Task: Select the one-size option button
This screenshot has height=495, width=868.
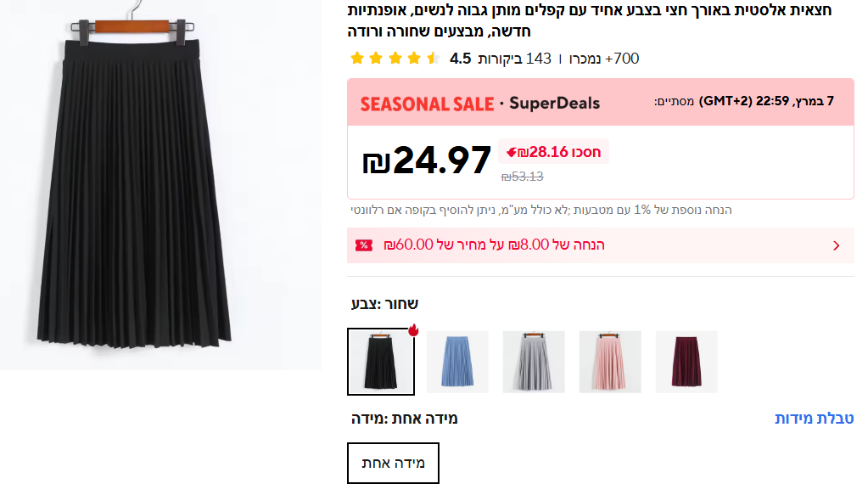Action: tap(393, 463)
